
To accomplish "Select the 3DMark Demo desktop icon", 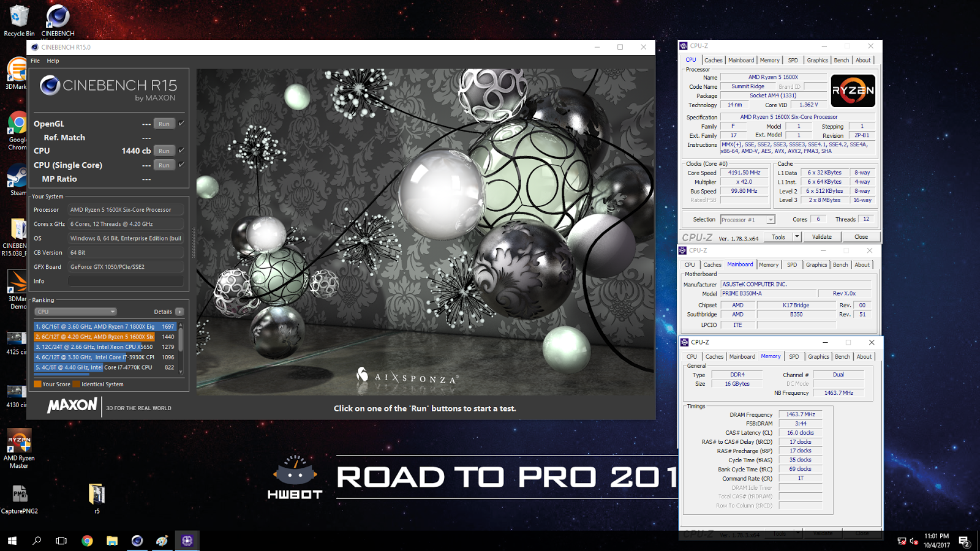I will tap(17, 290).
